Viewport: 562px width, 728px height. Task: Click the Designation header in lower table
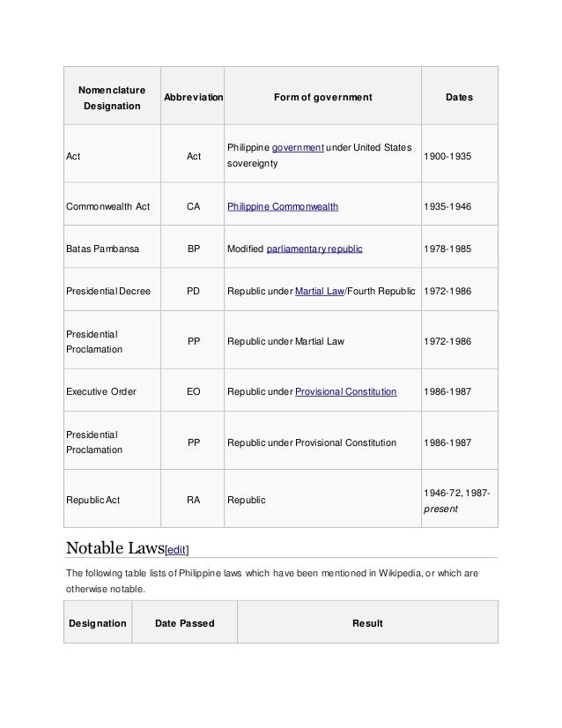point(98,622)
